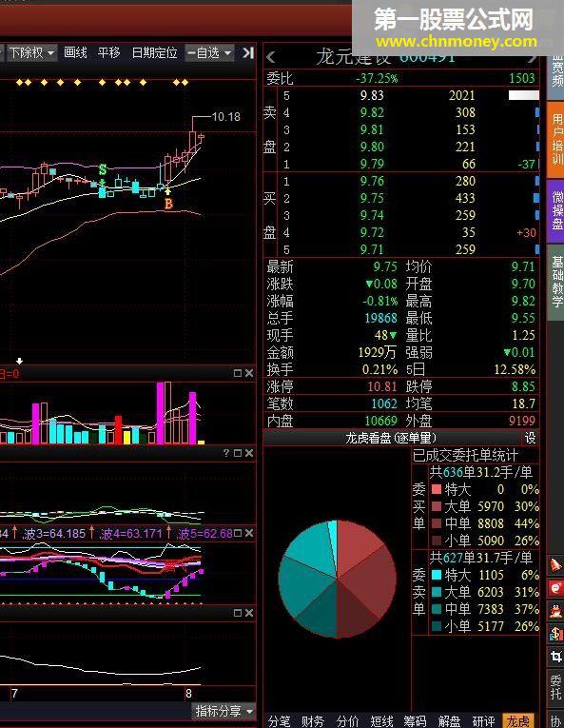Screen dimensions: 564x728
Task: Switch to the 分笔 tab
Action: [279, 721]
